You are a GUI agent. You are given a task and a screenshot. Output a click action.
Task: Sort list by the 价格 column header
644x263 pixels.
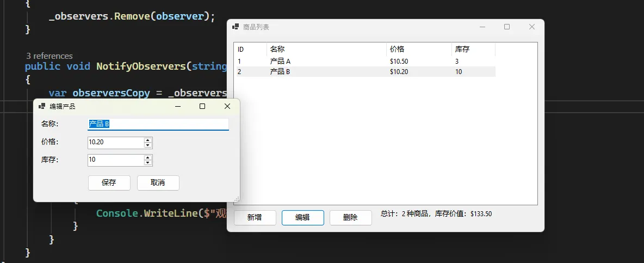pos(418,49)
